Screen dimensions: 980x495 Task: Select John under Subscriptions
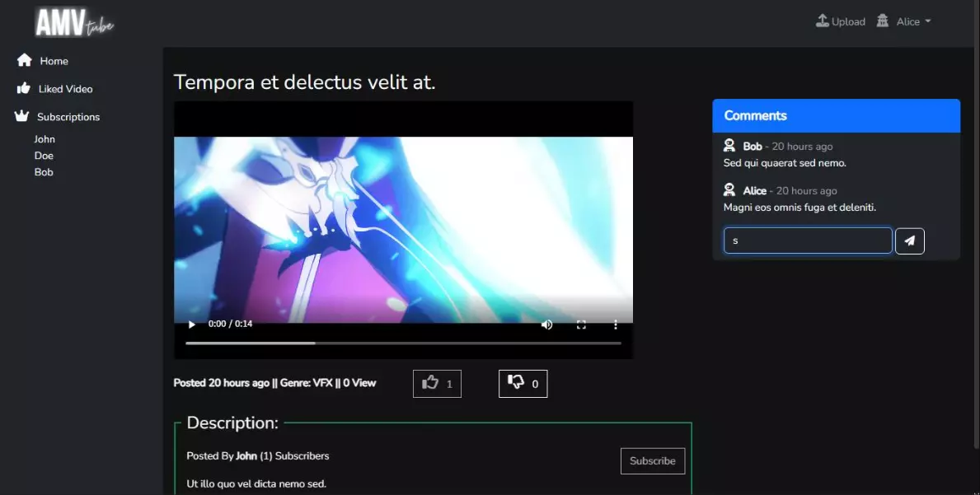pos(45,139)
